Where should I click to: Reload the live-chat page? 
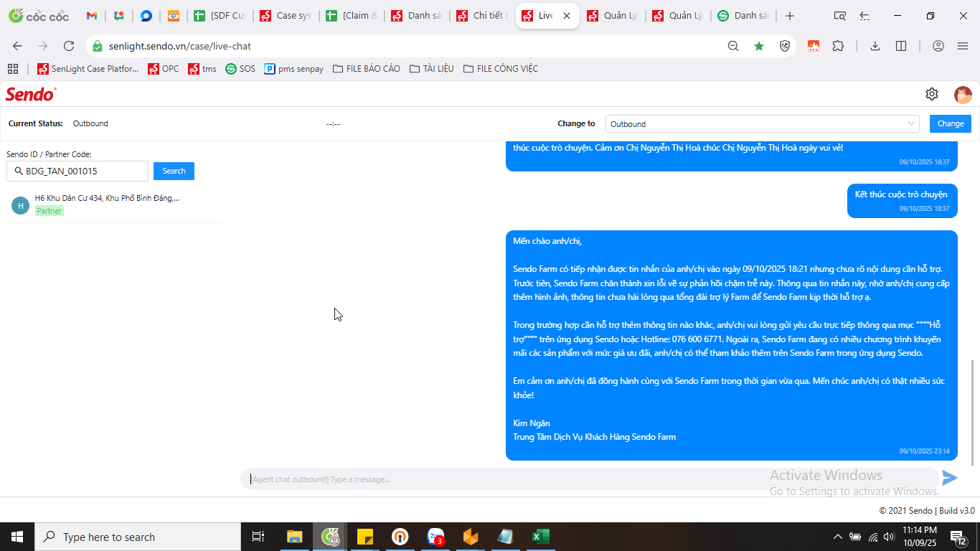(x=69, y=46)
